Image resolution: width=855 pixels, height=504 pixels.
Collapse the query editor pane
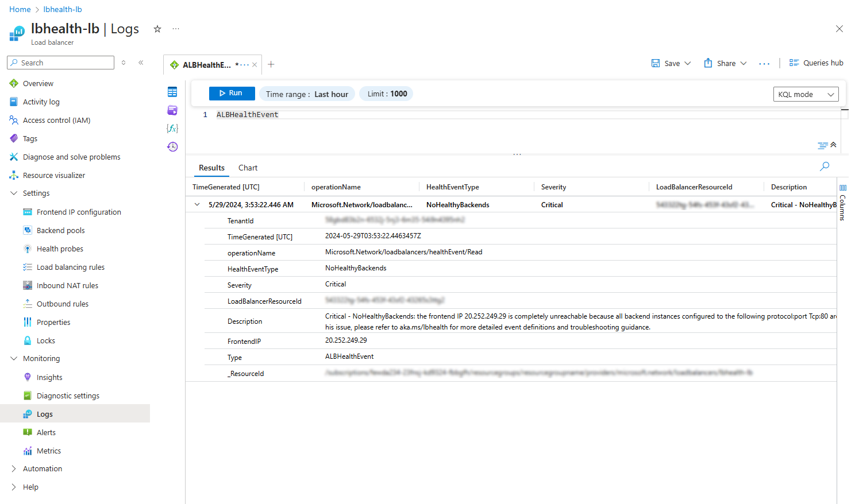(x=834, y=145)
